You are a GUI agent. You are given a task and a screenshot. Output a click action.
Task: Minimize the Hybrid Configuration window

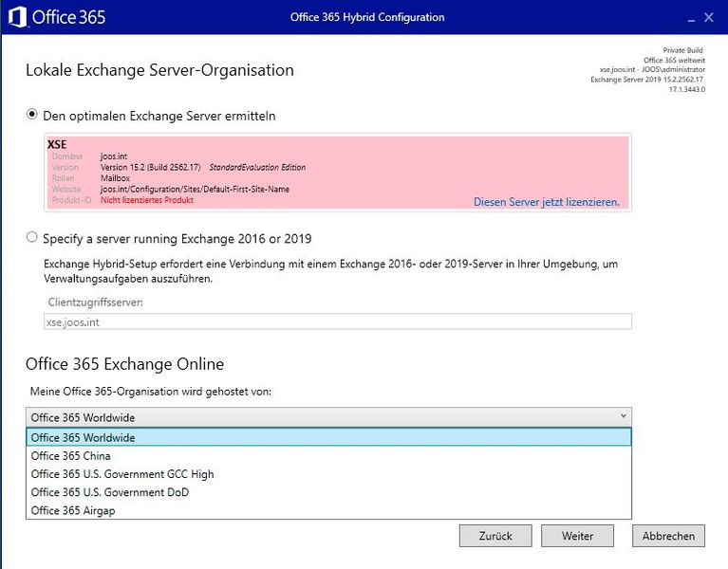pos(691,18)
